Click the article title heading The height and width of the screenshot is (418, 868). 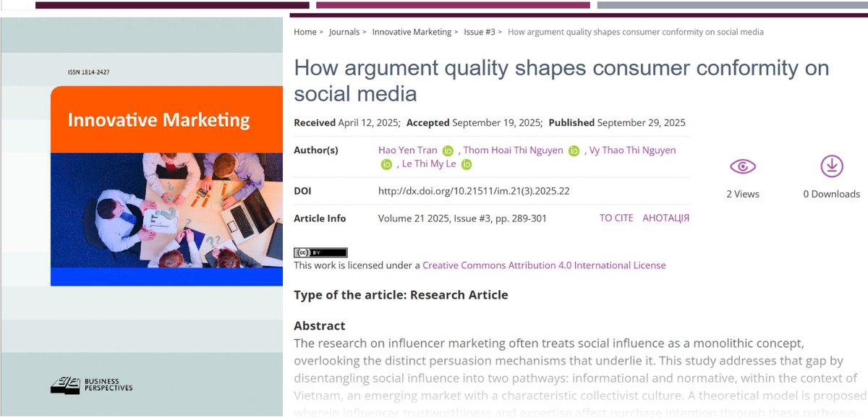tap(561, 80)
